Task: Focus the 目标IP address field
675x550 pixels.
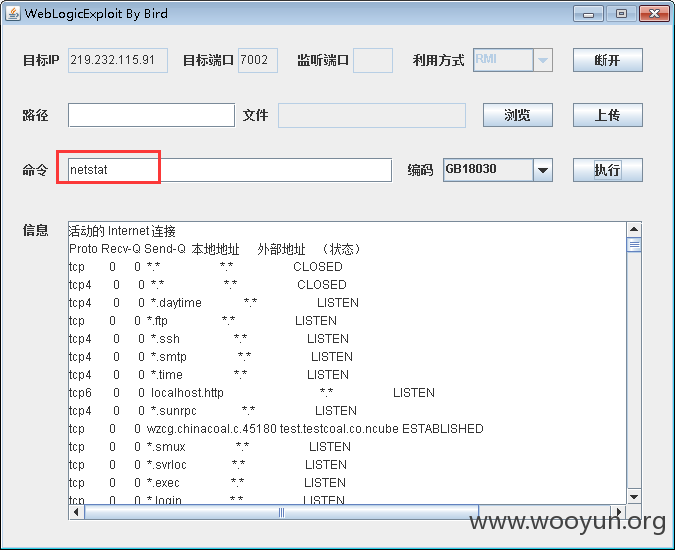Action: (118, 60)
